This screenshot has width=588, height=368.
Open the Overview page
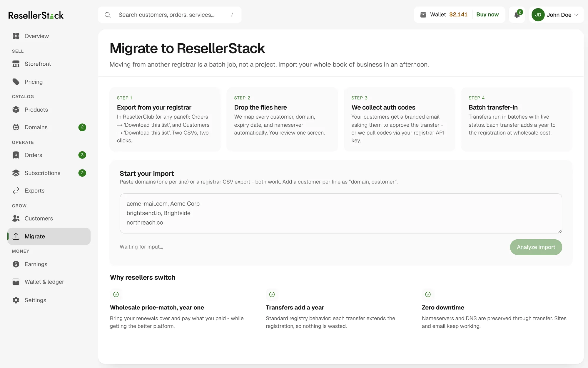tap(49, 36)
